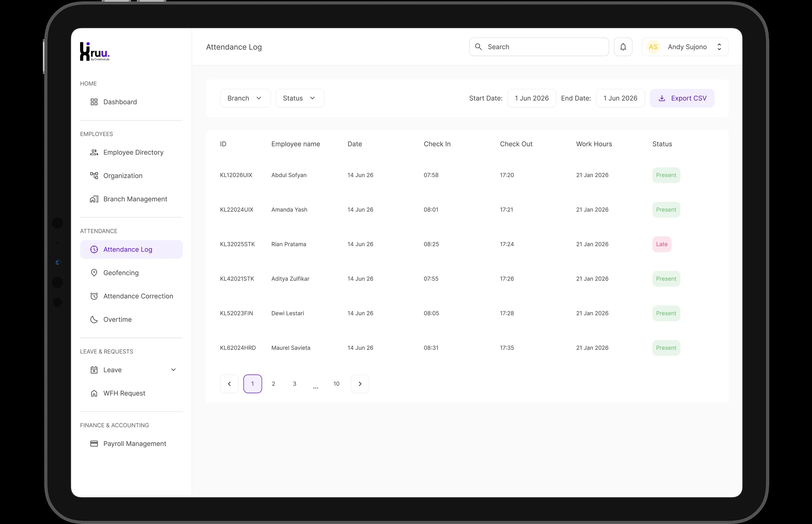Click the check-out time 17:35
Viewport: 812px width, 524px height.
507,348
